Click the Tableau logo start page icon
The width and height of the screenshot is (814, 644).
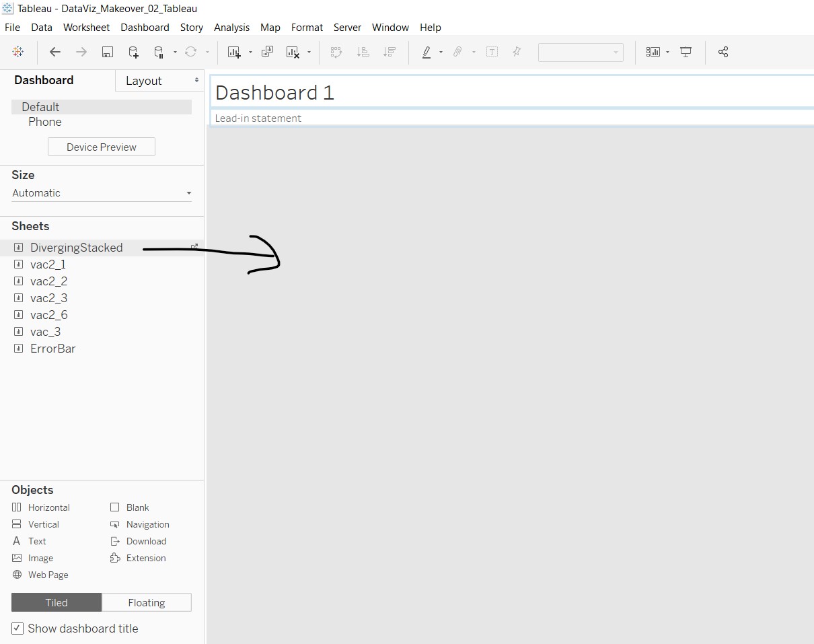pos(18,52)
